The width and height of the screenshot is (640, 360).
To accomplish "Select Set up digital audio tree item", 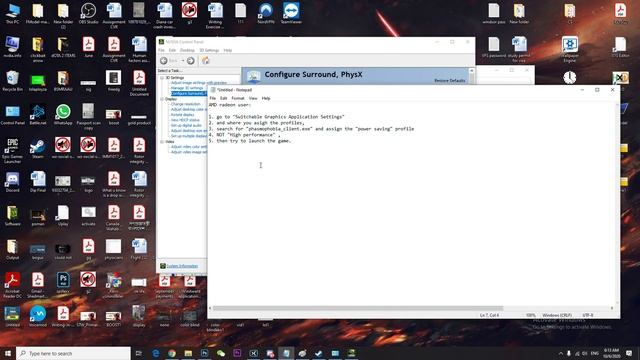I will [186, 125].
